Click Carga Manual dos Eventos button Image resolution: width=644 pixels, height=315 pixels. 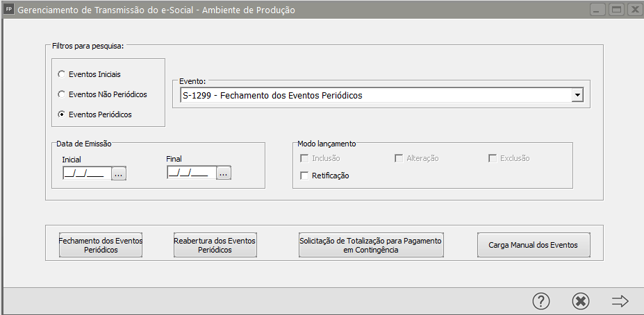coord(534,245)
